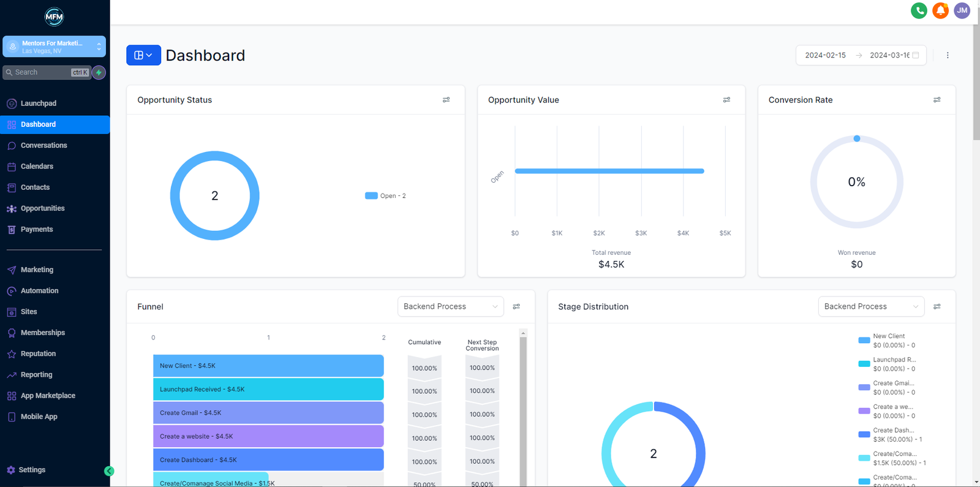Click the Create Dashboard - $4.5K funnel bar

pyautogui.click(x=268, y=460)
